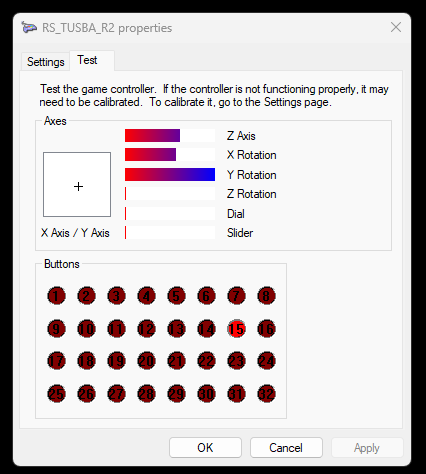Close the RS_TUSBA_R2 properties dialog
Screen dimensions: 426x474
396,27
